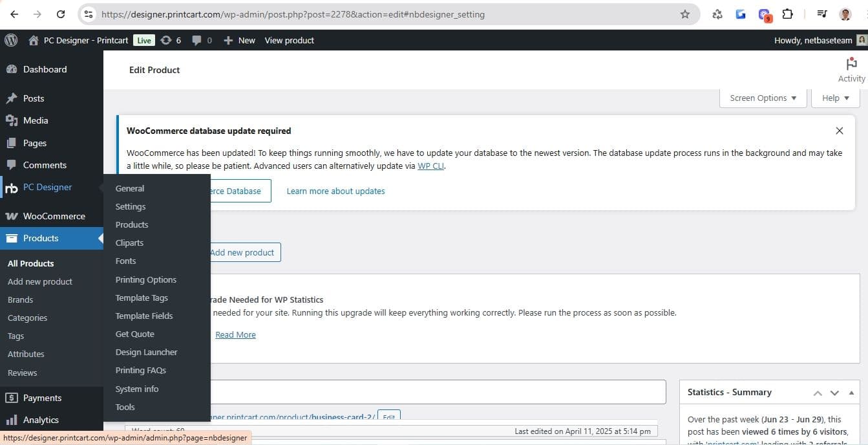The height and width of the screenshot is (445, 868).
Task: Open Howdy, netbaseteam account menu
Action: click(820, 40)
